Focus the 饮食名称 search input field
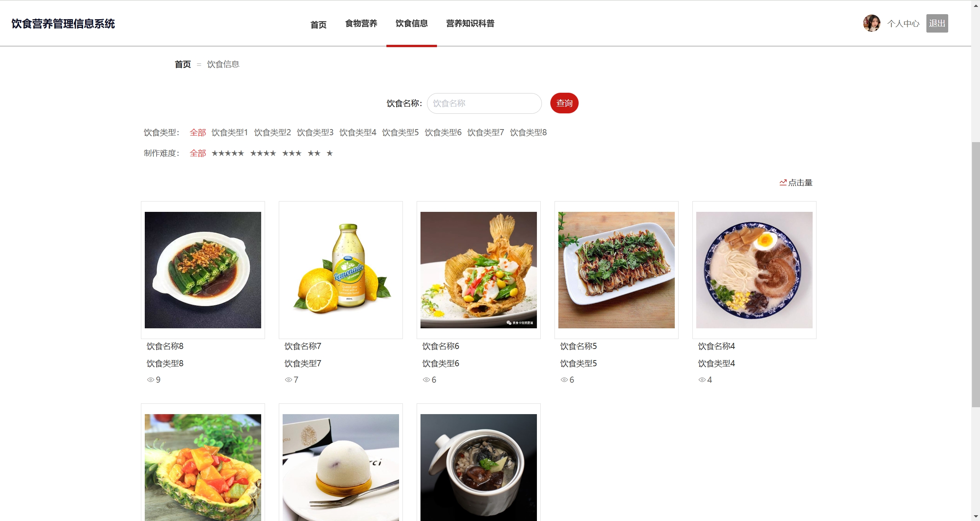This screenshot has width=980, height=521. (x=484, y=103)
